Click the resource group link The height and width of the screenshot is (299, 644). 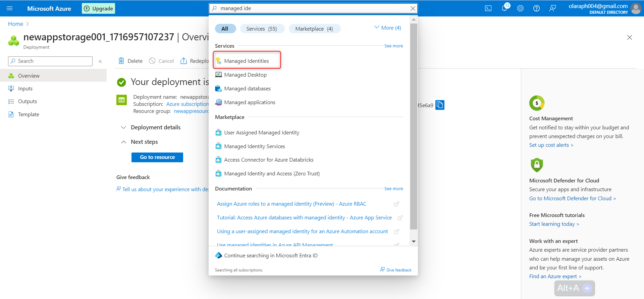tap(191, 111)
